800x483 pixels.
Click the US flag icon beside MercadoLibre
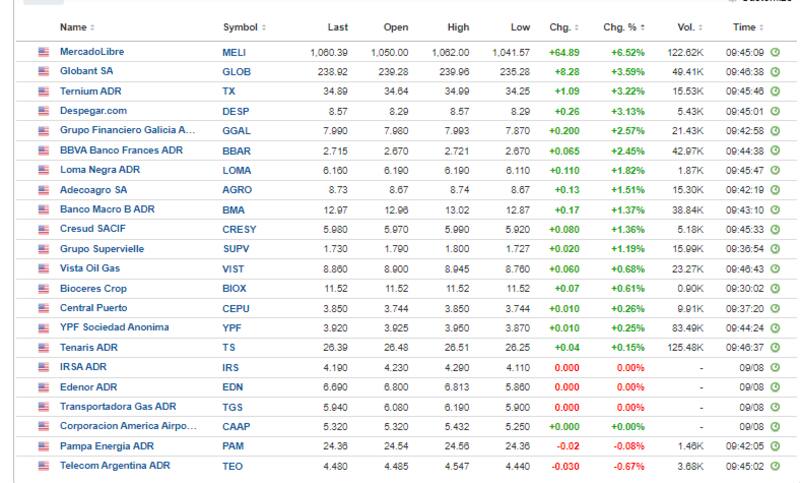pos(43,52)
